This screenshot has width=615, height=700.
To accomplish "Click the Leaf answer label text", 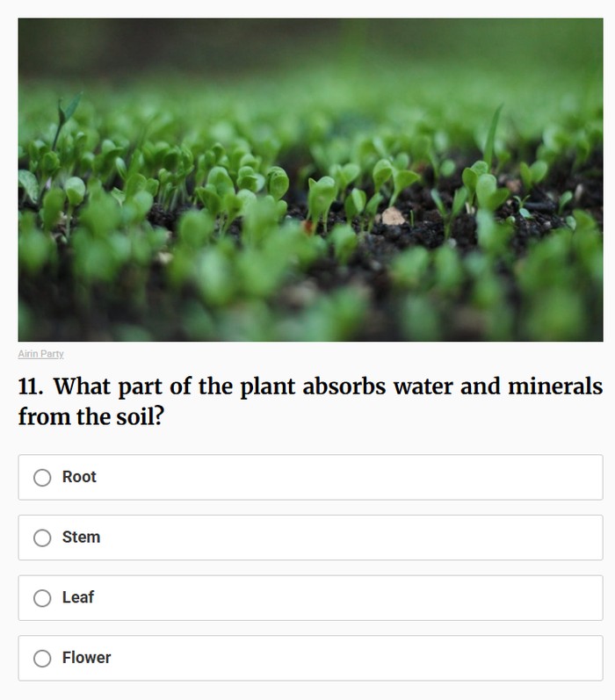I will coord(78,597).
